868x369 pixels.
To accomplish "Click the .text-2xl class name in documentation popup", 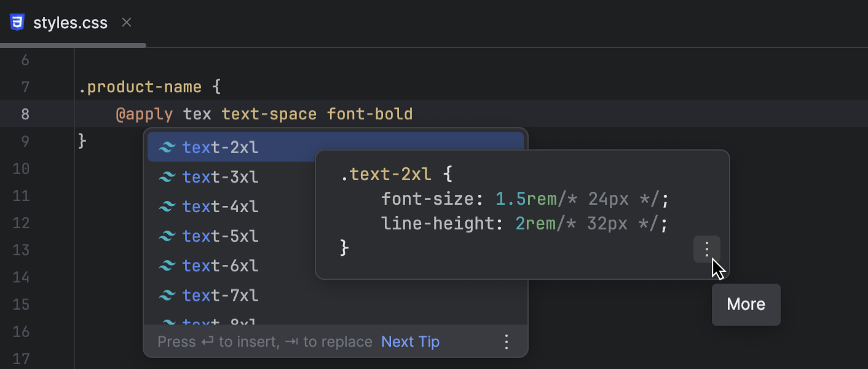I will (389, 173).
